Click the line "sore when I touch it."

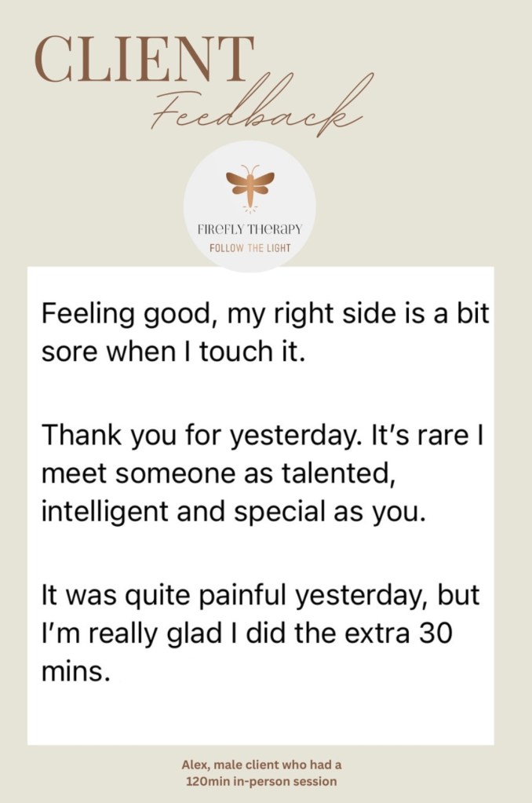point(171,351)
